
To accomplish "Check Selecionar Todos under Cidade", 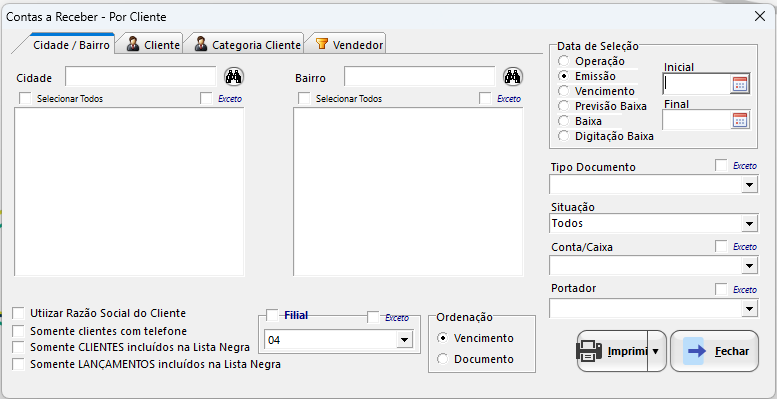I will click(x=25, y=98).
